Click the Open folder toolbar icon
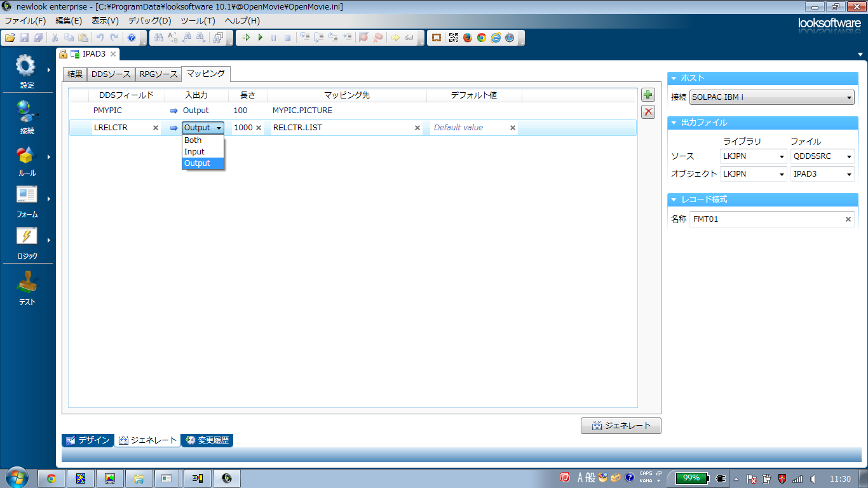 coord(10,37)
